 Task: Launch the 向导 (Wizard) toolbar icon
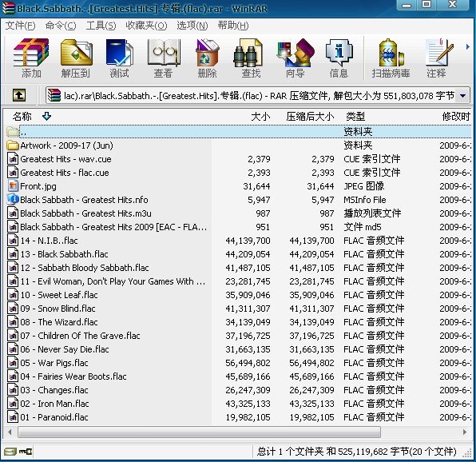[296, 52]
